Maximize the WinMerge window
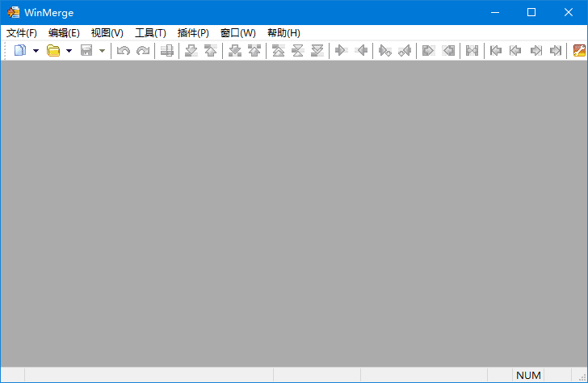The image size is (588, 383). pos(531,12)
